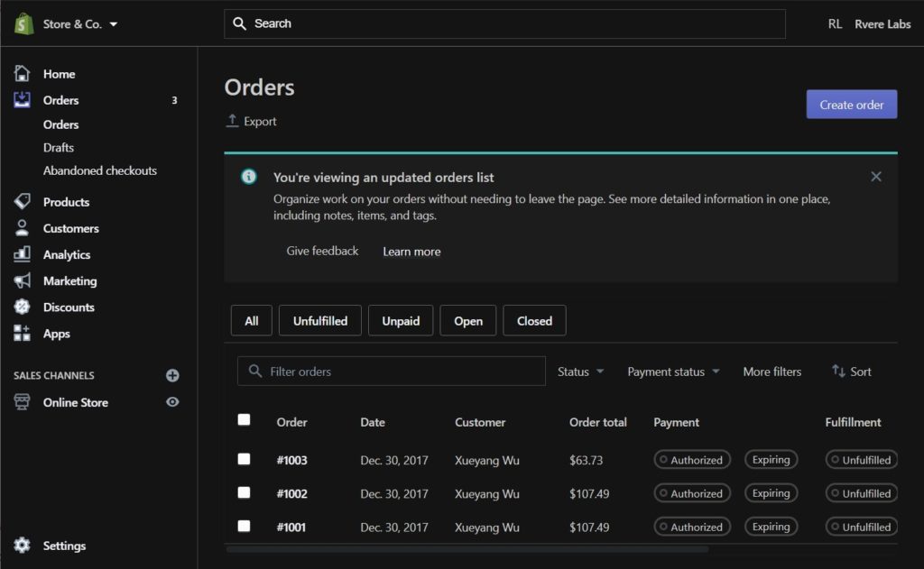Open Discounts badge icon
The image size is (924, 569).
(x=23, y=307)
